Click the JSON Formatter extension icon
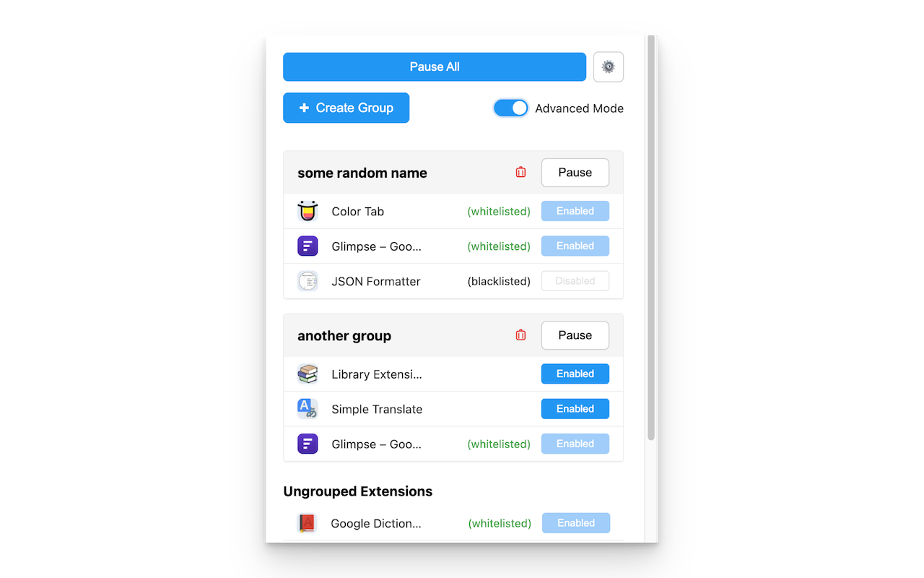The image size is (924, 578). click(x=308, y=281)
